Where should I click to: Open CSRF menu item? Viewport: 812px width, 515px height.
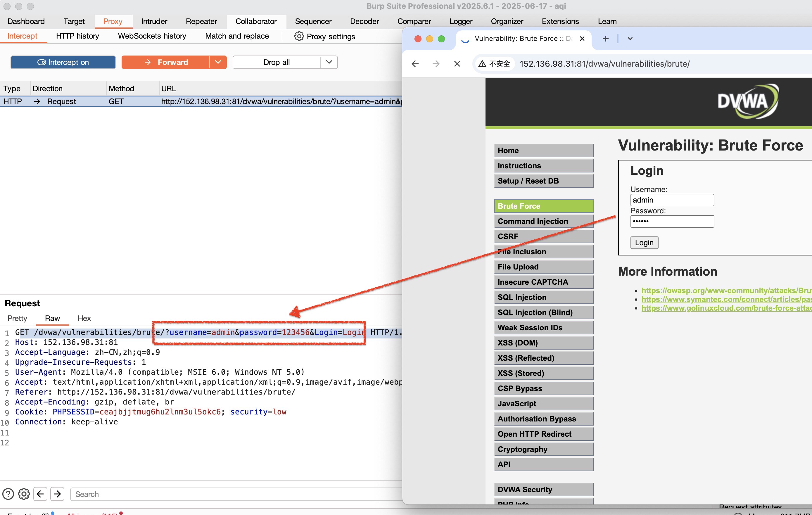544,236
